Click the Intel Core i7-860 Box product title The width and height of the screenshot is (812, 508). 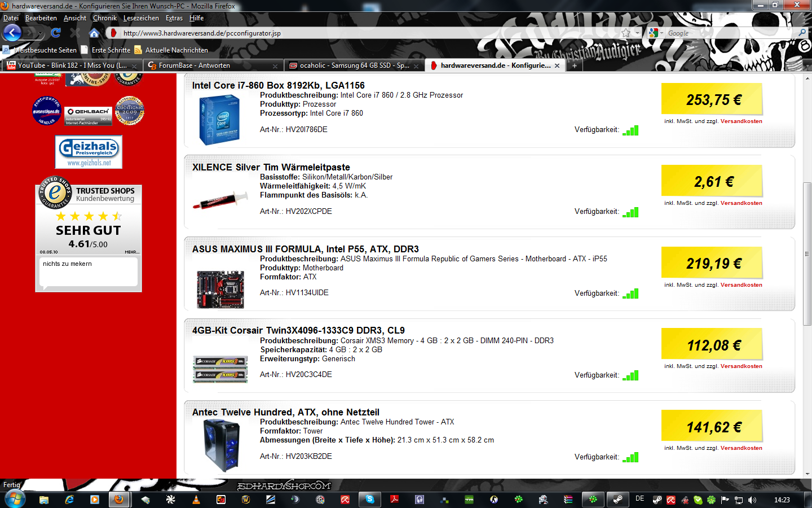tap(279, 85)
